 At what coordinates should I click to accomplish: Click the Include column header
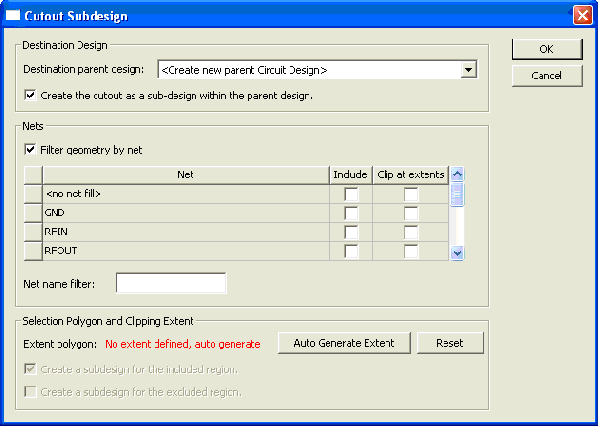coord(350,175)
